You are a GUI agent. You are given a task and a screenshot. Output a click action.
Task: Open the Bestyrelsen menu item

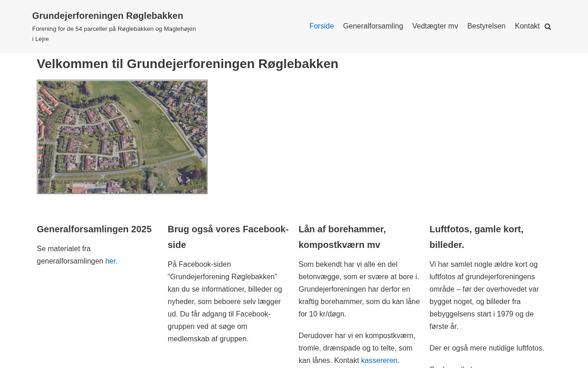(486, 26)
